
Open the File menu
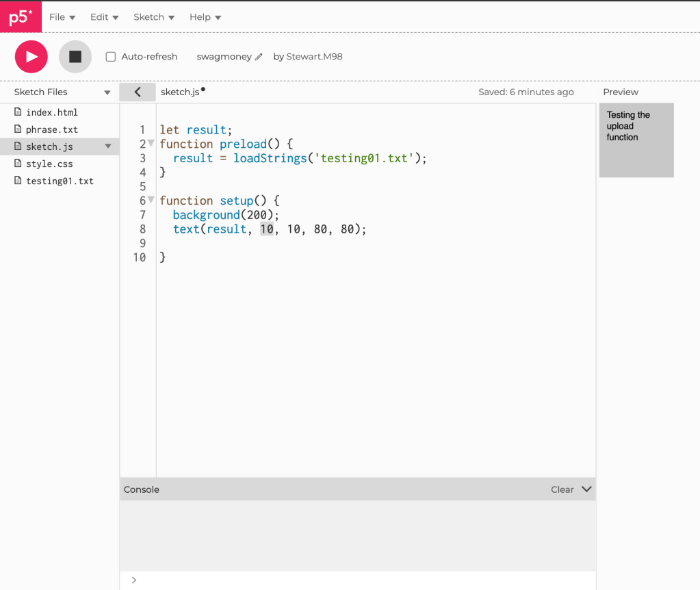(x=62, y=17)
